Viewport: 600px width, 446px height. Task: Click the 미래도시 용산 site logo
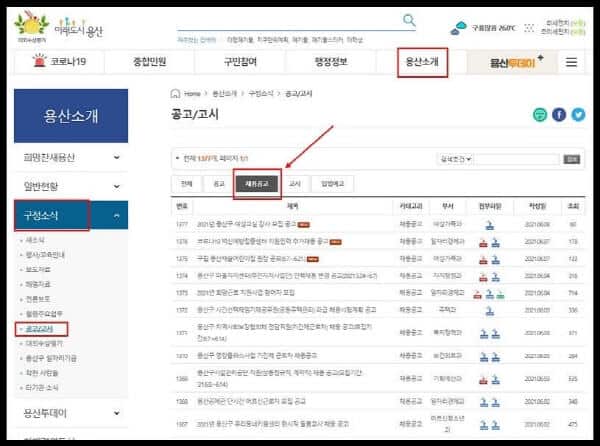(x=78, y=28)
